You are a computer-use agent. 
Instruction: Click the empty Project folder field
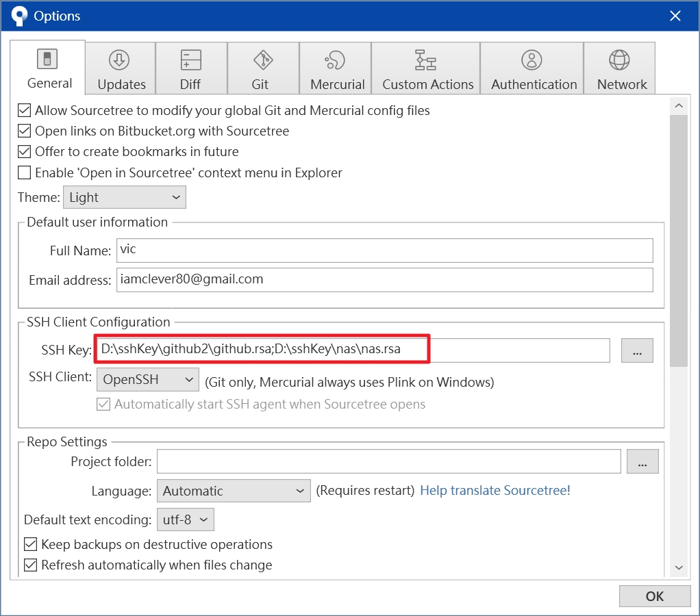click(389, 461)
